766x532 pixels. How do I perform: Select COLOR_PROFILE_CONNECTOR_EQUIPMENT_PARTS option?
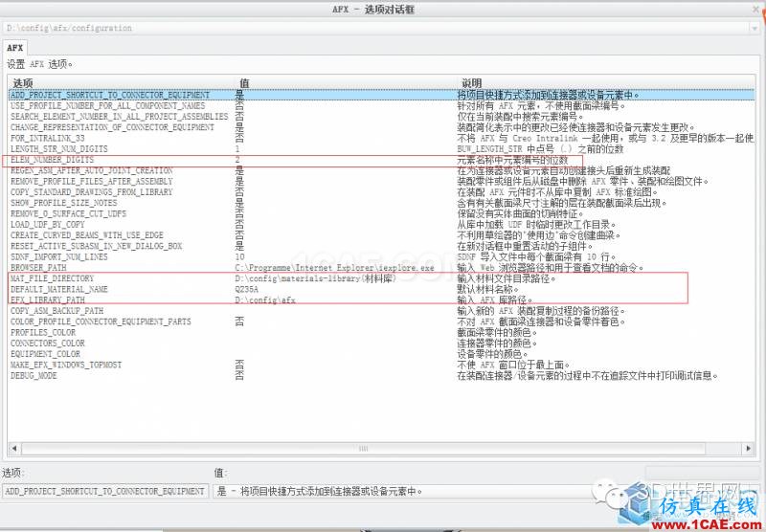click(101, 321)
